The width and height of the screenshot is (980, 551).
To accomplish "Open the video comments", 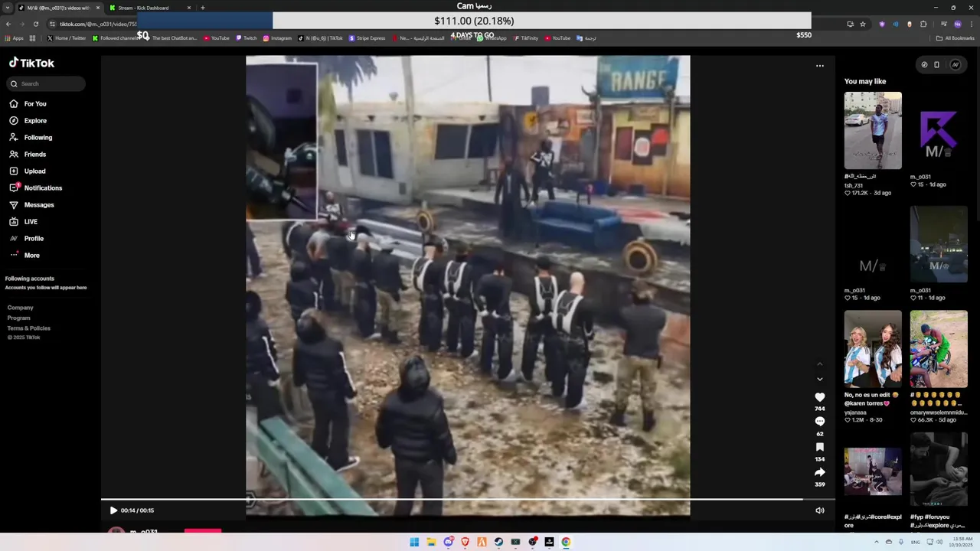I will click(x=820, y=421).
